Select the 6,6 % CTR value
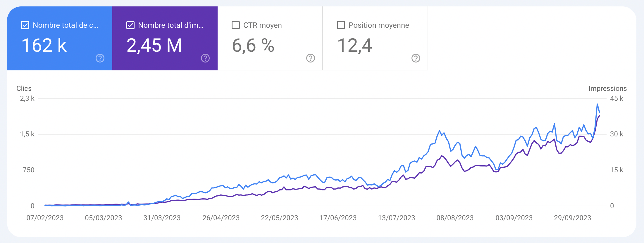 click(x=253, y=46)
